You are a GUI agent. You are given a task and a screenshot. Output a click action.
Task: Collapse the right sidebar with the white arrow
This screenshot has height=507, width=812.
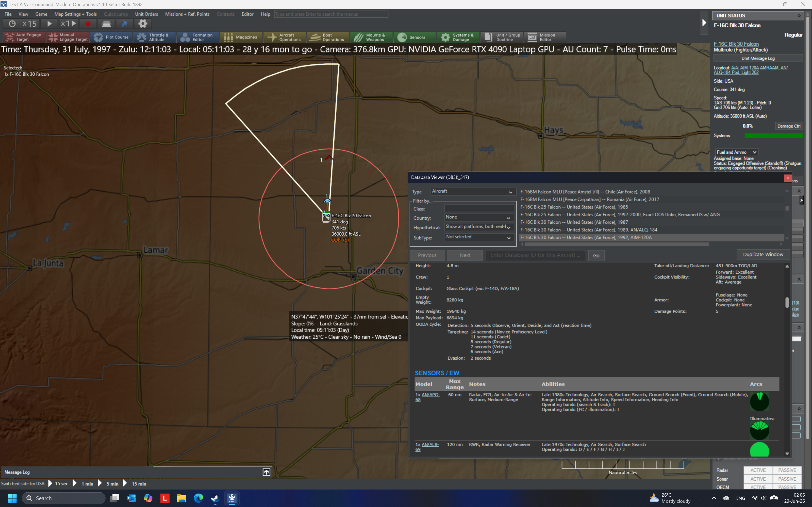(704, 23)
